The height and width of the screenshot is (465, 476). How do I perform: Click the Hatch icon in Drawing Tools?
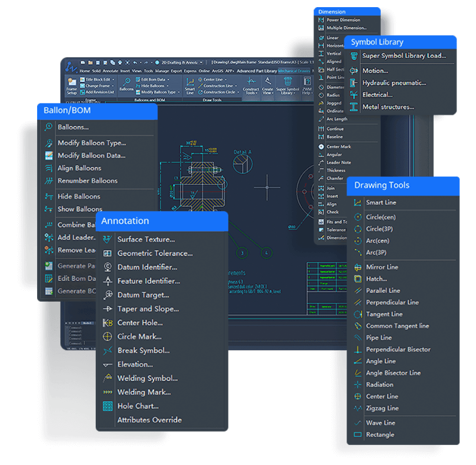[x=358, y=279]
